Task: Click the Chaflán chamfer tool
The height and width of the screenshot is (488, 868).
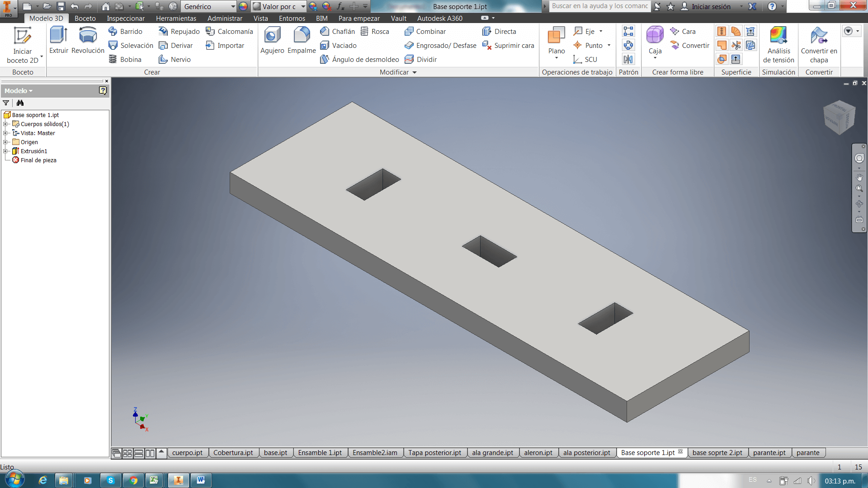Action: click(337, 31)
